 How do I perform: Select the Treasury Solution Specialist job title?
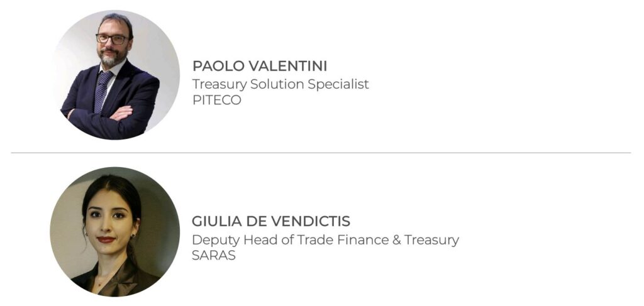click(281, 84)
